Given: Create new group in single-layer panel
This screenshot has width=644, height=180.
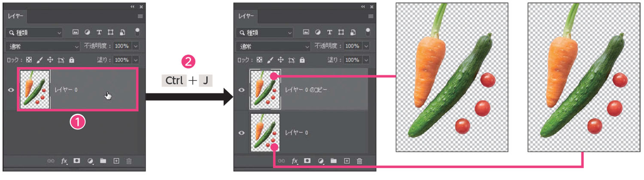Looking at the screenshot, I should (x=103, y=161).
